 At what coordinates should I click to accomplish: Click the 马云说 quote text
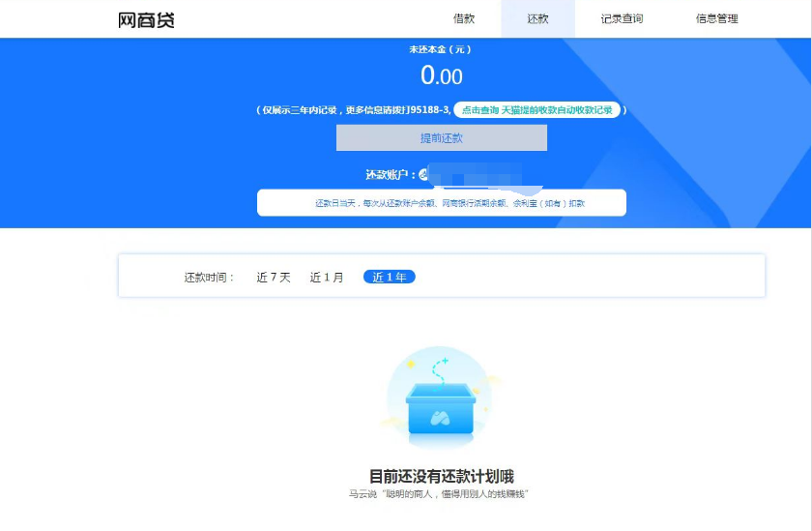pyautogui.click(x=438, y=494)
